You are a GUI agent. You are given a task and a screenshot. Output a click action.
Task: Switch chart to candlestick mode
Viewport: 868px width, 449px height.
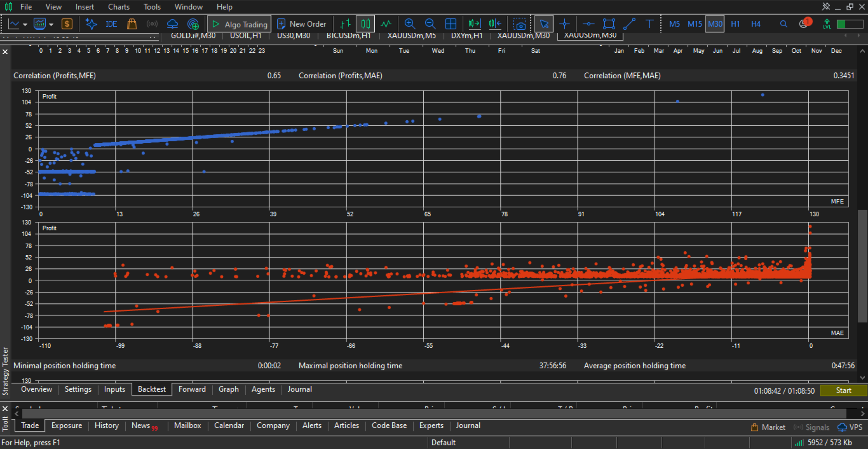pyautogui.click(x=365, y=24)
